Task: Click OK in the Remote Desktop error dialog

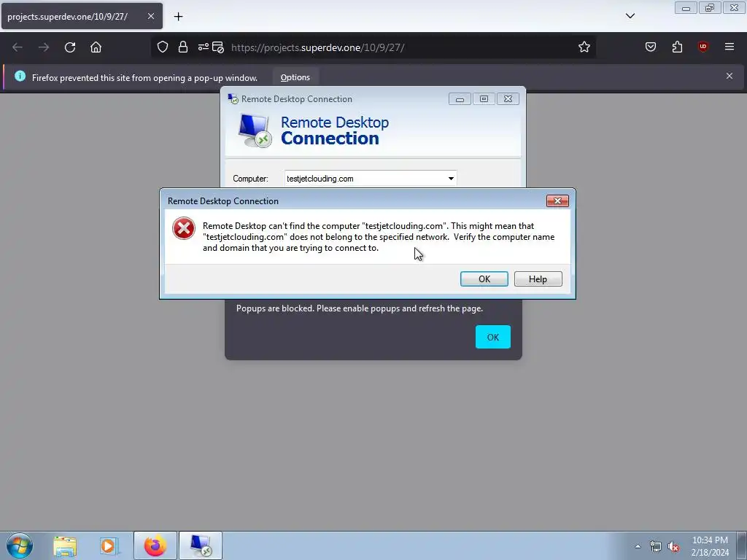Action: click(x=484, y=279)
